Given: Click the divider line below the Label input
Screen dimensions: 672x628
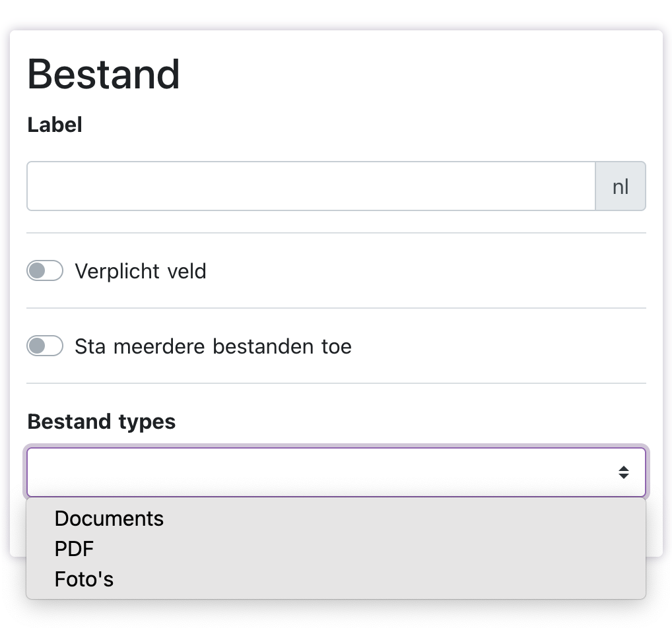Looking at the screenshot, I should 336,233.
